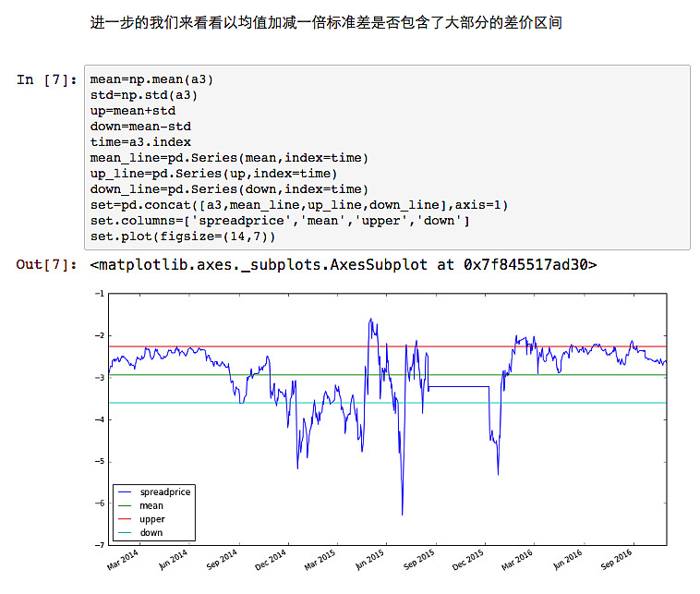
Task: Click the Chinese markdown description text
Action: coord(326,22)
